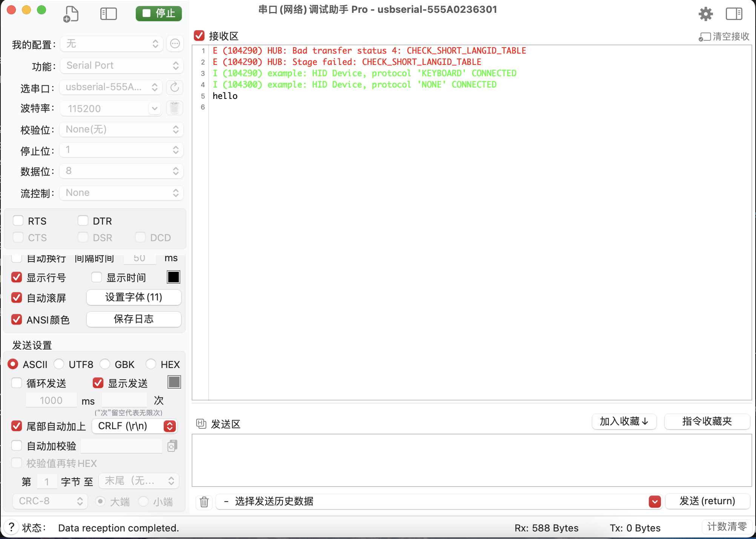Viewport: 756px width, 539px height.
Task: Toggle 显示发送 checkbox
Action: tap(98, 383)
